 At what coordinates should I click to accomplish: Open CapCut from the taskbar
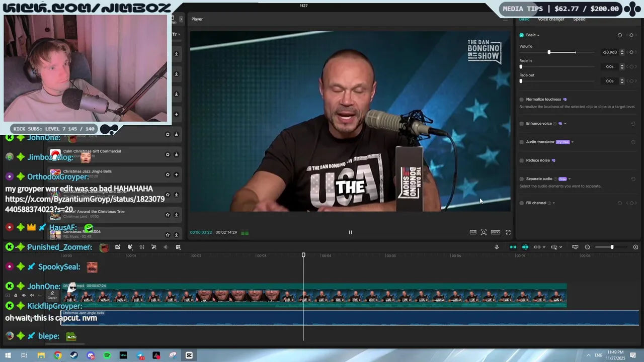pyautogui.click(x=189, y=355)
